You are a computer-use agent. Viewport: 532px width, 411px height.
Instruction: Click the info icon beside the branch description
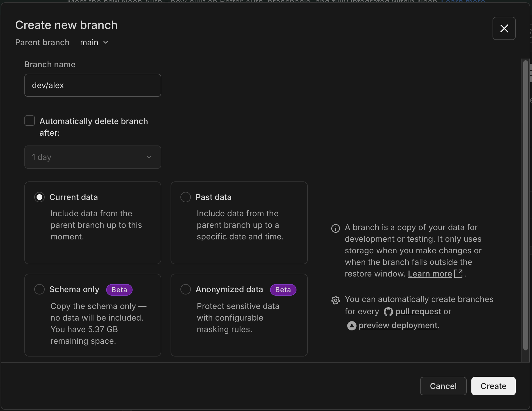click(x=336, y=228)
